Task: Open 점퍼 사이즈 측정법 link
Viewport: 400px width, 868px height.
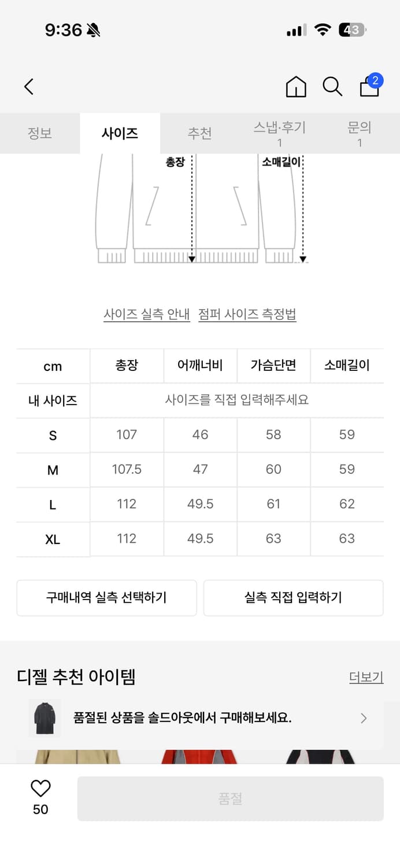Action: click(247, 314)
